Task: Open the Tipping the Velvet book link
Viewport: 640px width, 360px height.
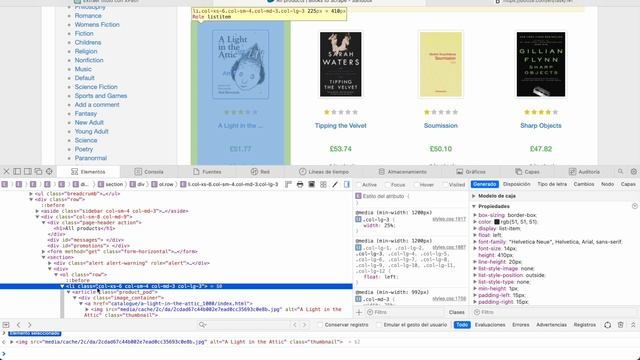Action: [340, 126]
